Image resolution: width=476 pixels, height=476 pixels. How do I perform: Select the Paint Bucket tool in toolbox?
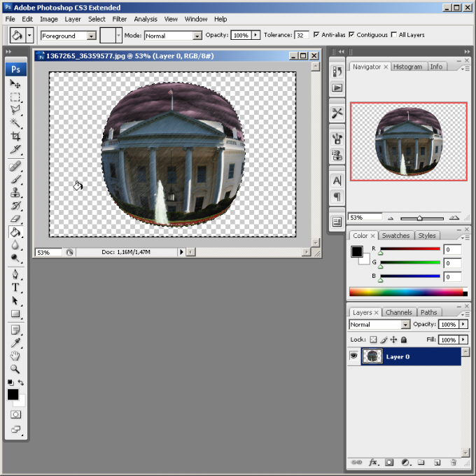click(x=15, y=232)
